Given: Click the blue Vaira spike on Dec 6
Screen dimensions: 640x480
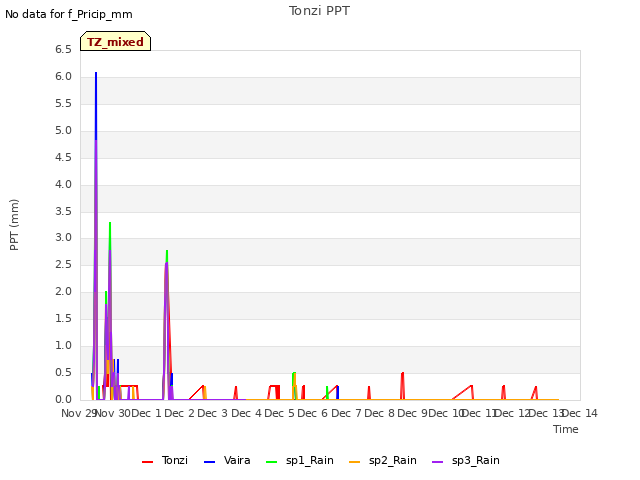Looking at the screenshot, I should pos(338,392).
